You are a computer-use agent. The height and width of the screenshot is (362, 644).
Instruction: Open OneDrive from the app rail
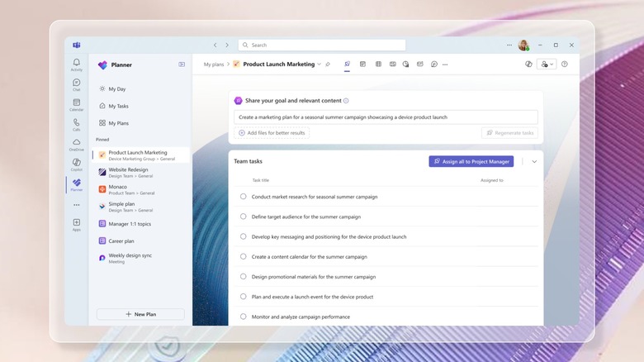pyautogui.click(x=76, y=144)
